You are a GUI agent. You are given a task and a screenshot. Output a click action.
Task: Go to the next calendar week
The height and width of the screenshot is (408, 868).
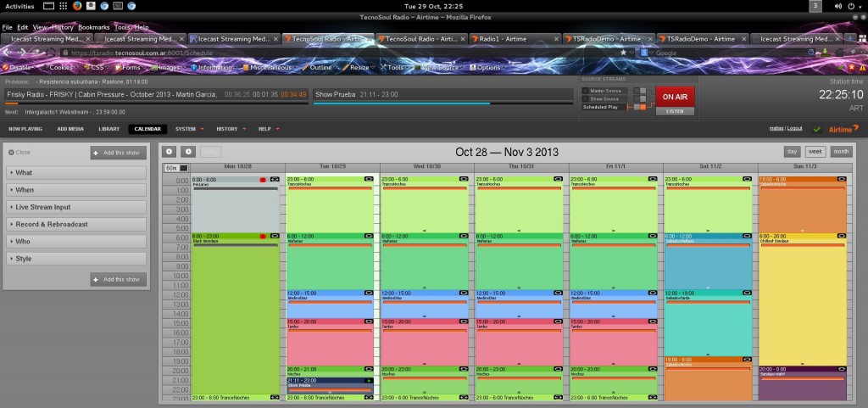188,152
